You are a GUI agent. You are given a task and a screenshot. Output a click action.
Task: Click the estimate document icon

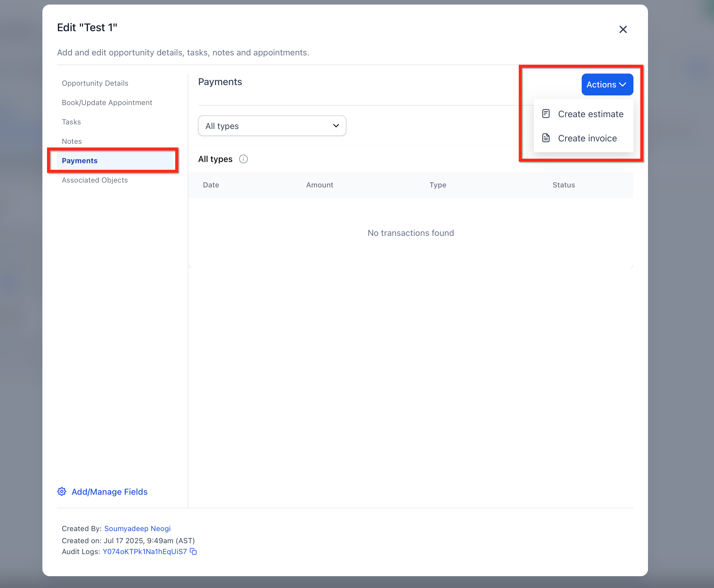coord(546,114)
